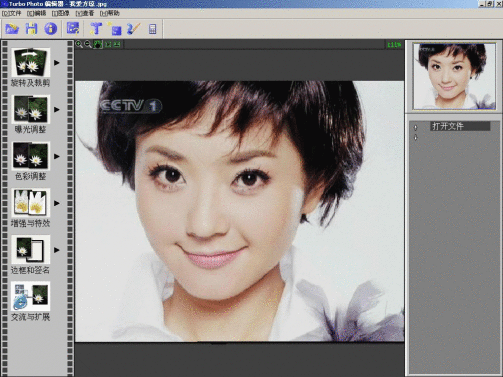The width and height of the screenshot is (503, 377).
Task: Click the preview thumbnail in navigator panel
Action: click(454, 76)
